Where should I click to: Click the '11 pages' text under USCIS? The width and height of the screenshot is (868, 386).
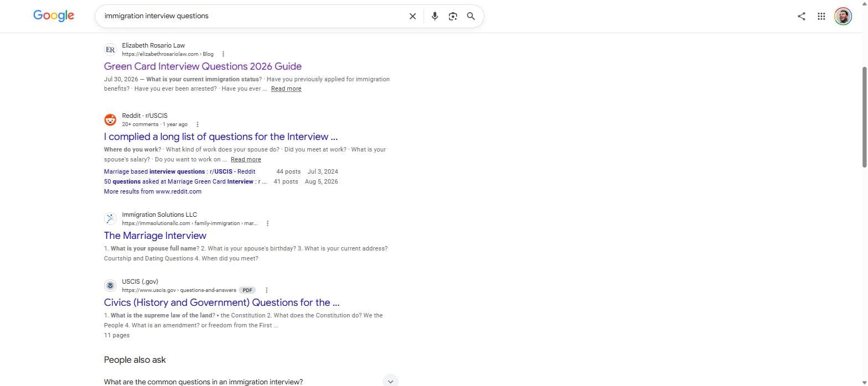coord(117,335)
